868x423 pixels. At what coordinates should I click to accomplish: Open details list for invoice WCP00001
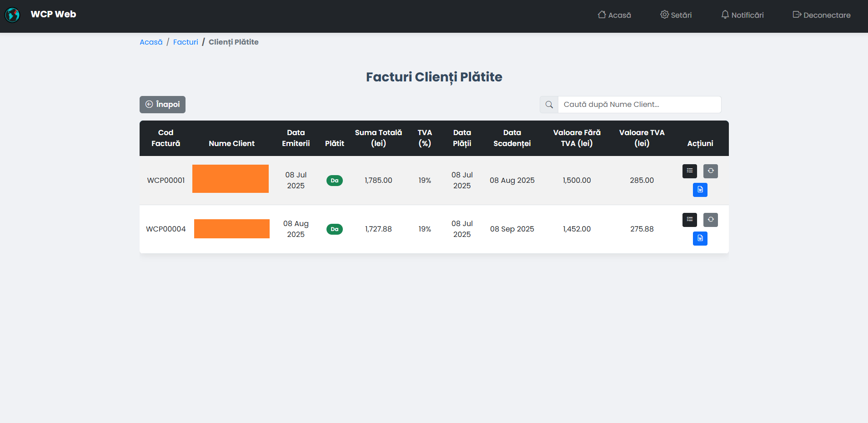pyautogui.click(x=689, y=171)
